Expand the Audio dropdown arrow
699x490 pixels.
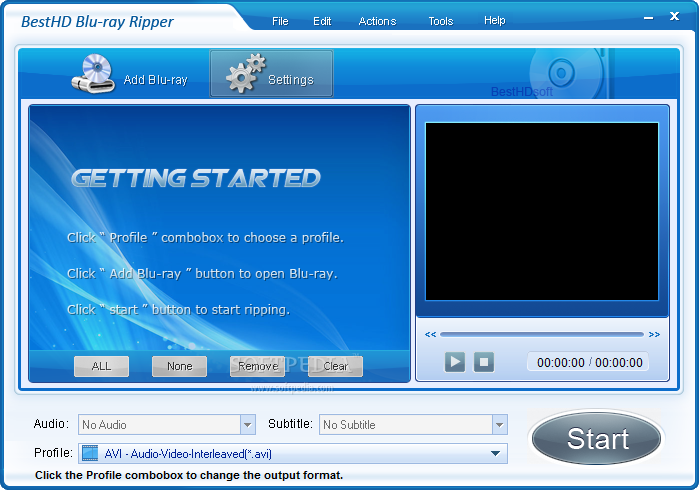click(x=247, y=424)
